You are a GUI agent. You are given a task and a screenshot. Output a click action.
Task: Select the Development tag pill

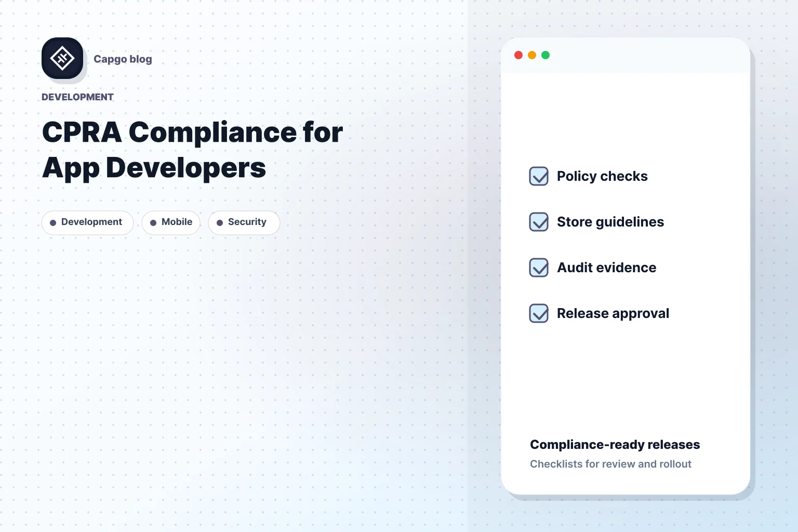coord(87,222)
